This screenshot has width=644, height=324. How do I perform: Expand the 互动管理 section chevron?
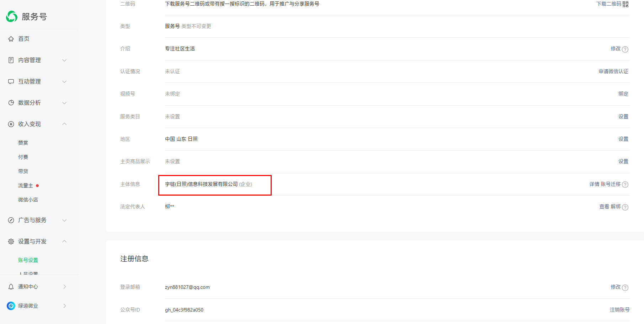64,81
